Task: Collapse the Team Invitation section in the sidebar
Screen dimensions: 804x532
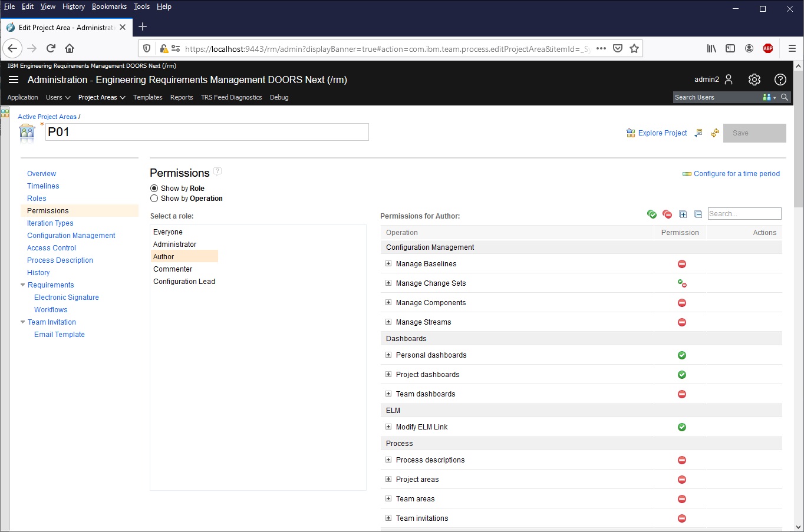Action: [x=23, y=322]
